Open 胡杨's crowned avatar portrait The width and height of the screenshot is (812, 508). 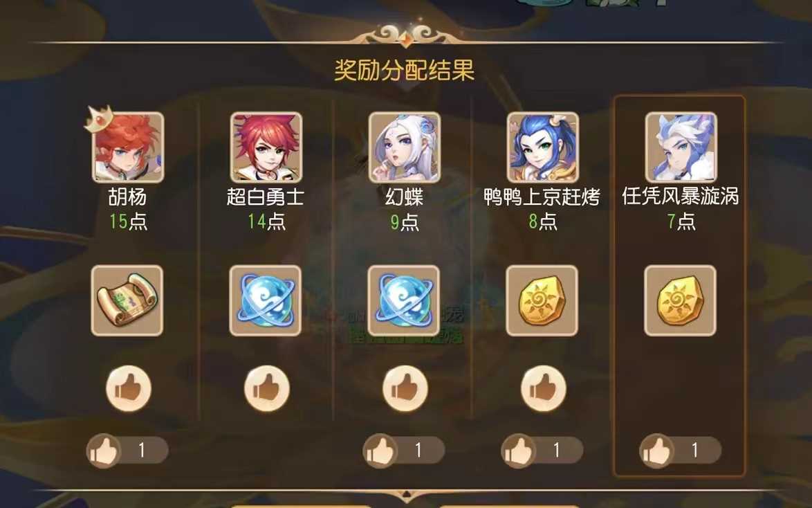(x=127, y=147)
